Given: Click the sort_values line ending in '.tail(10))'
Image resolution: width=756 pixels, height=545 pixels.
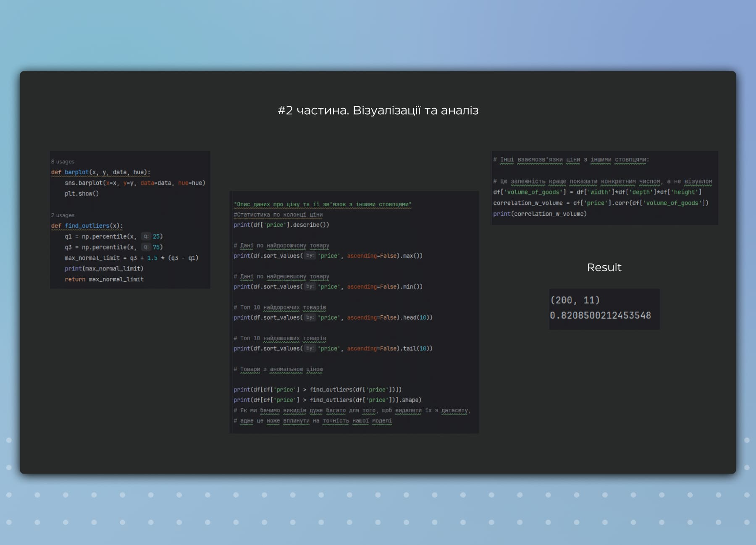Looking at the screenshot, I should pyautogui.click(x=333, y=348).
